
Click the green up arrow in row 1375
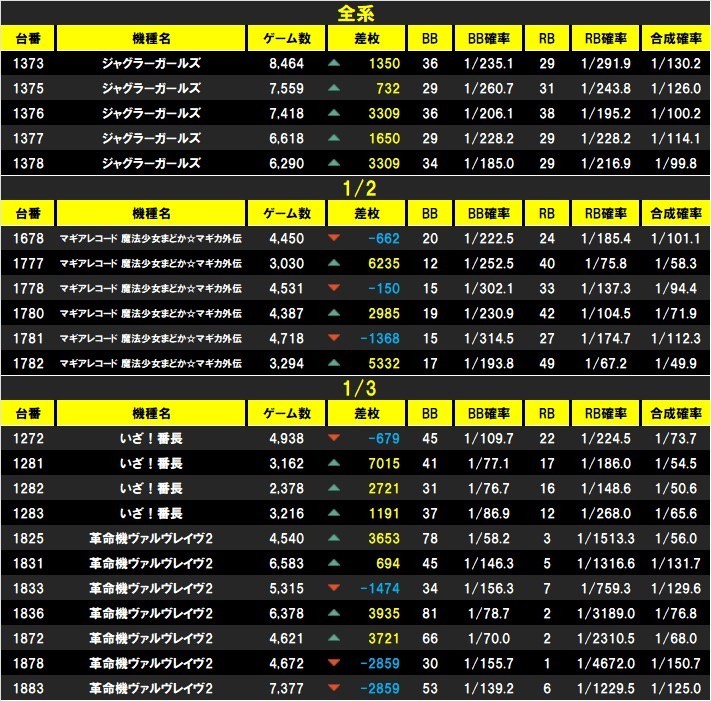pos(334,88)
